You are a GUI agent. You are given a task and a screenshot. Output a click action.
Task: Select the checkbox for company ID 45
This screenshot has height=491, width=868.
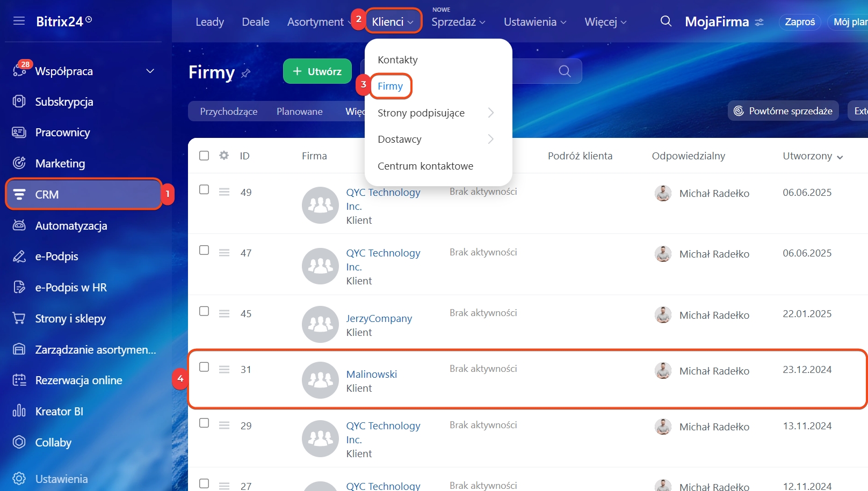coord(204,311)
